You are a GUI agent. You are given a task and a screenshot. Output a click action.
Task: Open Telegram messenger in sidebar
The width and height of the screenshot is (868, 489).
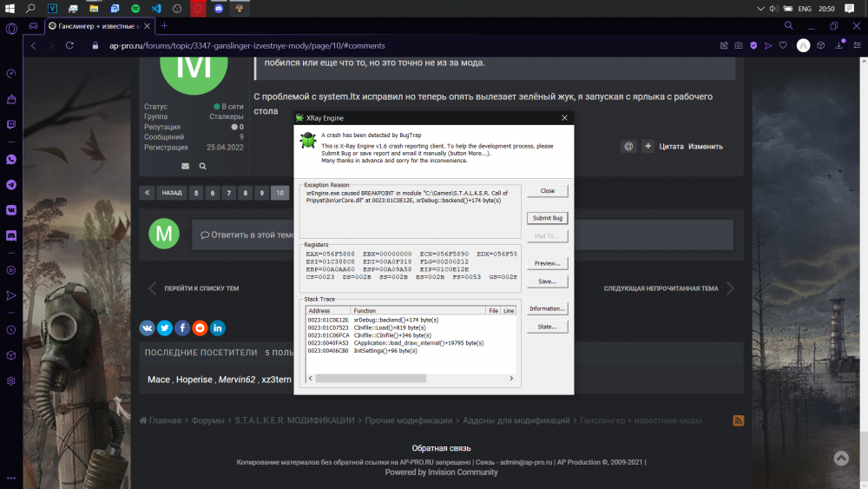click(x=11, y=185)
